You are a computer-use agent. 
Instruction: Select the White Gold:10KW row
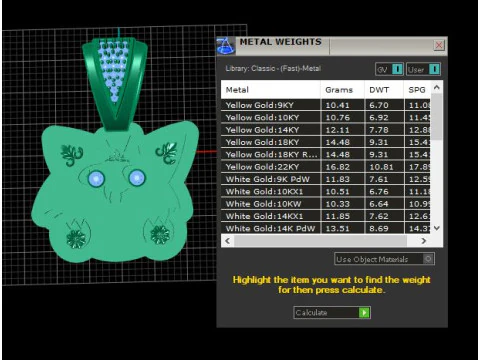[325, 204]
